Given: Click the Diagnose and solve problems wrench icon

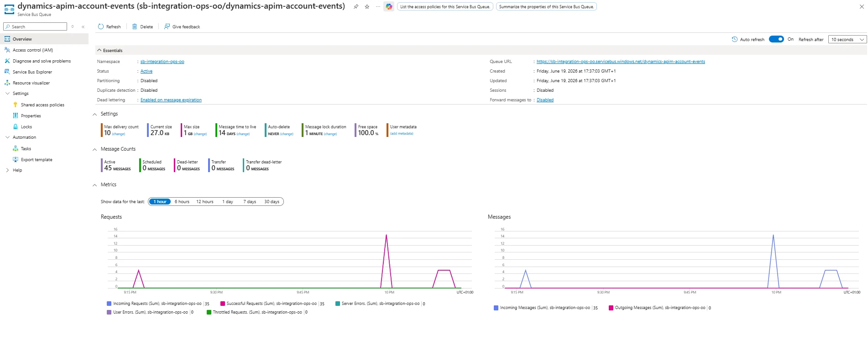Looking at the screenshot, I should pos(7,61).
